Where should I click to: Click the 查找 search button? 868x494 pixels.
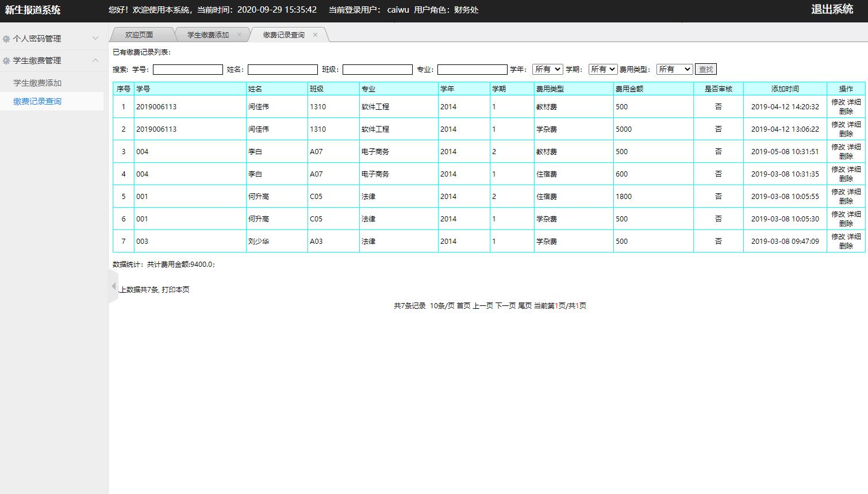tap(705, 69)
